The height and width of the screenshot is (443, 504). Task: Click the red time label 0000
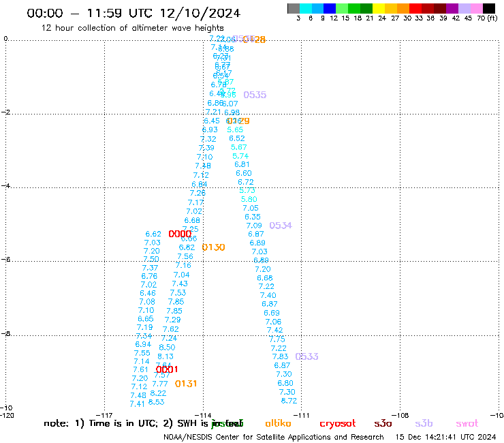click(x=180, y=234)
